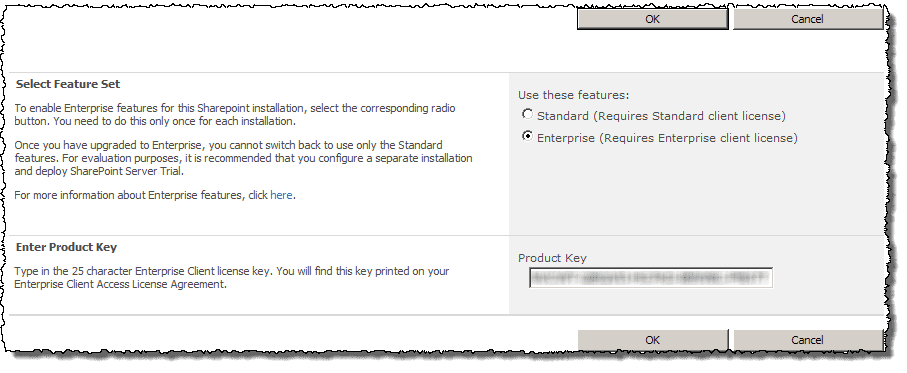Click the 'Enterprise (Requires Enterprise client license)' label
The width and height of the screenshot is (907, 373).
[667, 138]
